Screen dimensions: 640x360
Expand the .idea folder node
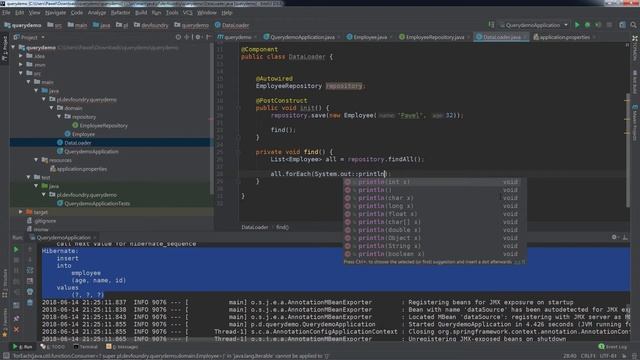tap(21, 56)
